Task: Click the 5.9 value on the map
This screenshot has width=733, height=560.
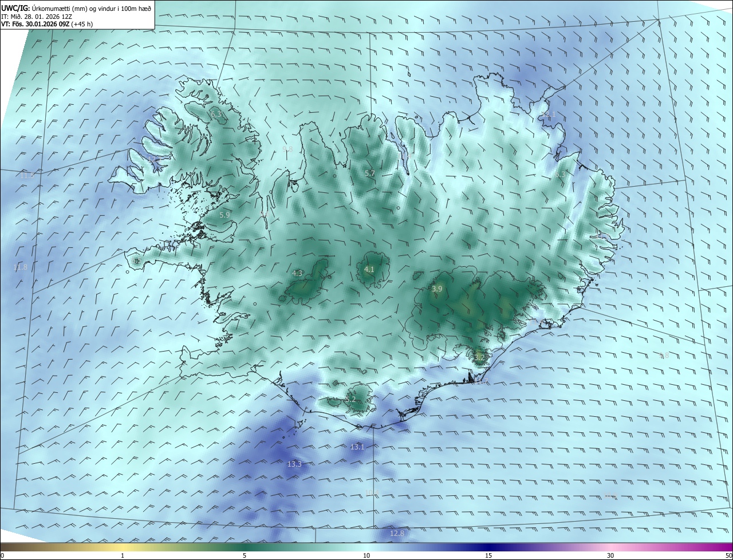Action: 224,215
